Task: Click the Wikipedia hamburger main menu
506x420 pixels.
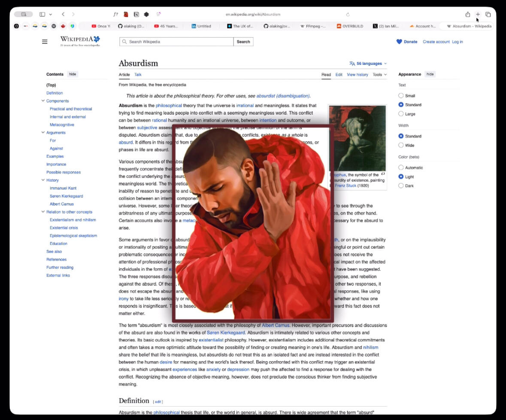Action: coord(45,42)
